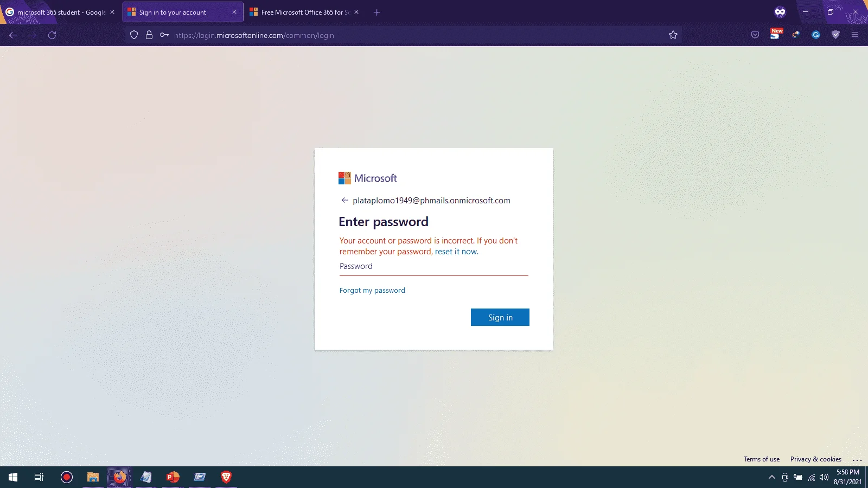Open the Firefox application menu
Viewport: 868px width, 488px height.
tap(855, 35)
